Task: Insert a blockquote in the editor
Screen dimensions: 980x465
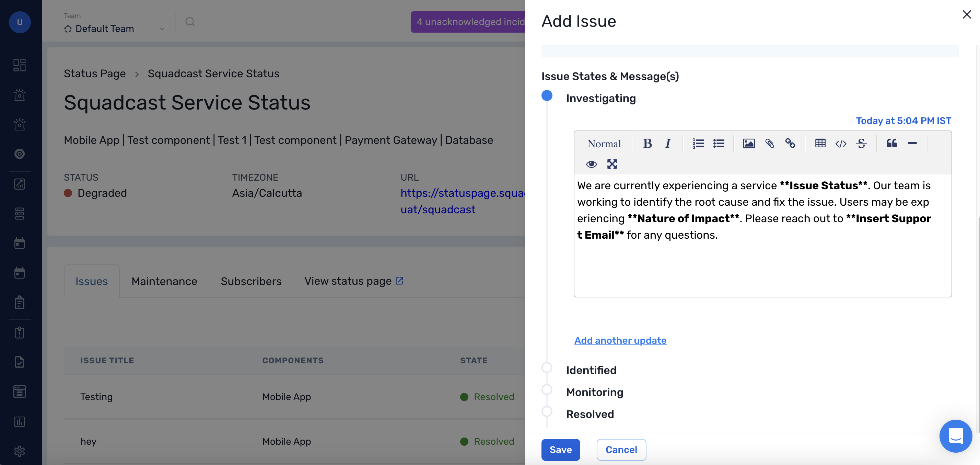Action: (891, 144)
